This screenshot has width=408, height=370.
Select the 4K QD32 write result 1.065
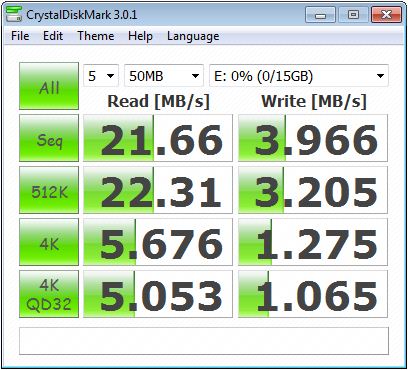click(313, 294)
